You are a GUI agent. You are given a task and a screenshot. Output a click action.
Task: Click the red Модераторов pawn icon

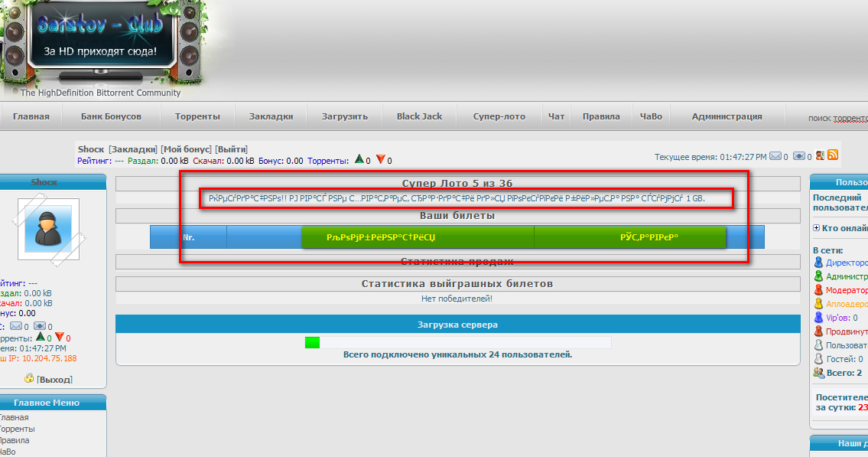click(x=818, y=289)
